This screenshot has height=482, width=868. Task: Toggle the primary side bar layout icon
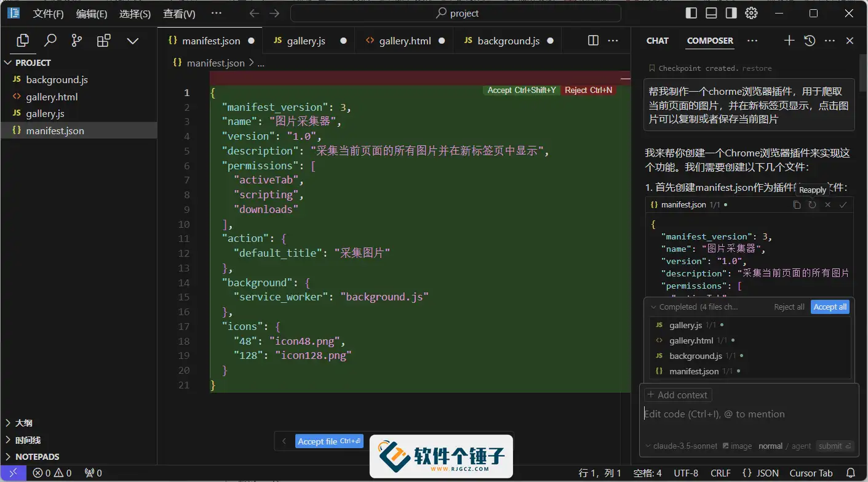pos(691,13)
